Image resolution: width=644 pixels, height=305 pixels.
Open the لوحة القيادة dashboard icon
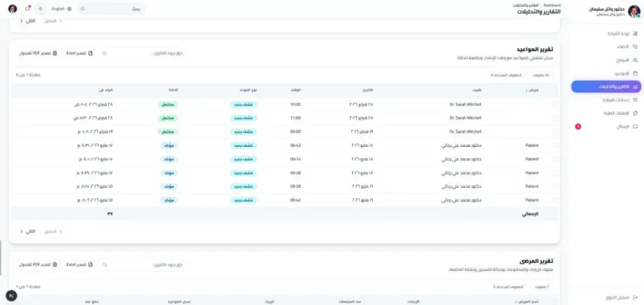(636, 33)
